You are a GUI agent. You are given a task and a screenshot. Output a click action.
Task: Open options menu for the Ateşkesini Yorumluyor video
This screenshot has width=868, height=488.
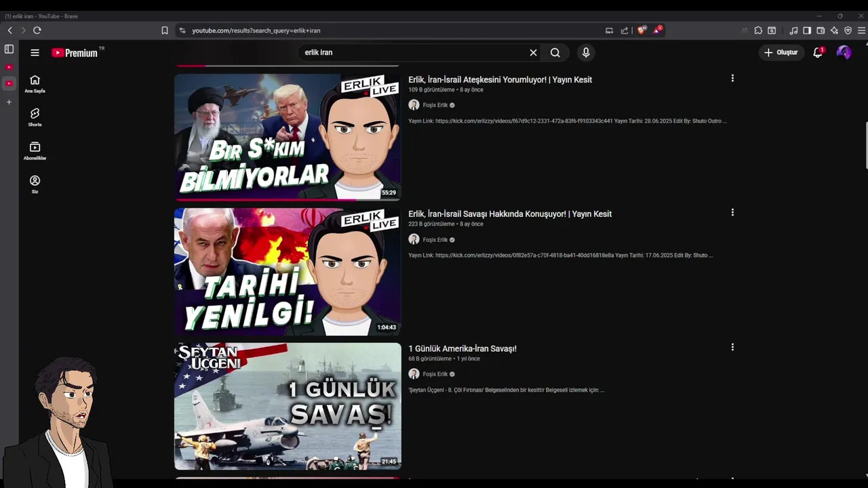tap(732, 79)
